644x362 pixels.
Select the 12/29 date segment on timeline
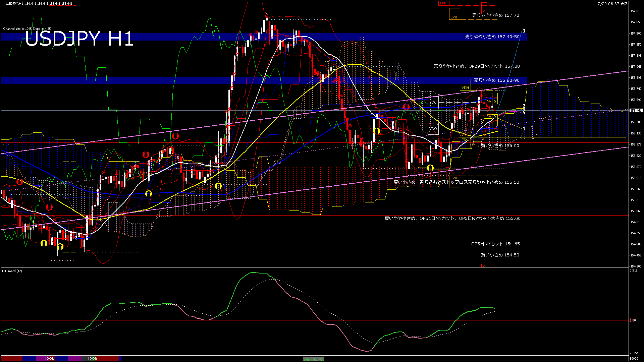[x=92, y=359]
